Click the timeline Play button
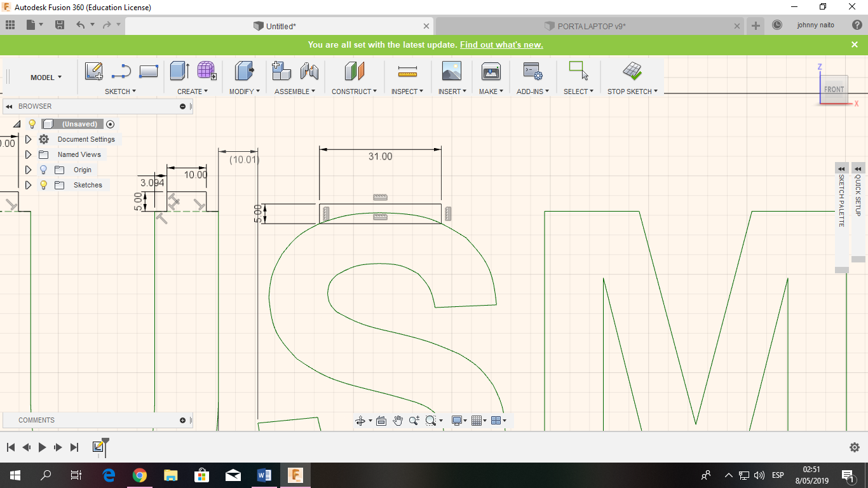The image size is (868, 488). 42,447
